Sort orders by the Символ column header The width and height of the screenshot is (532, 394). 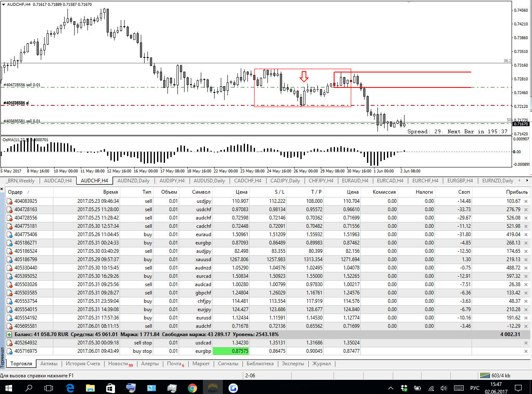click(x=196, y=192)
